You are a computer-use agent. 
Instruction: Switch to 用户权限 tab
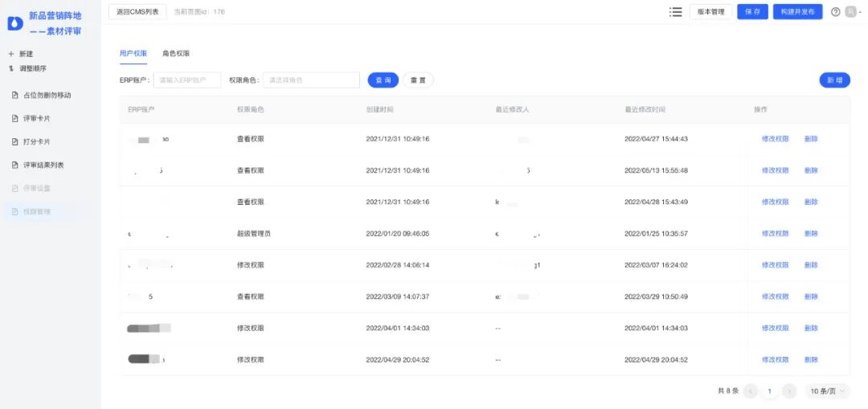[x=133, y=54]
